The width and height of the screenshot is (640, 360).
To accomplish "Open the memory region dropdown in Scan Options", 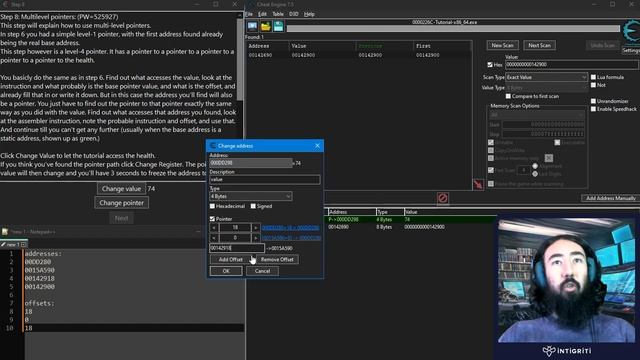I will (537, 116).
